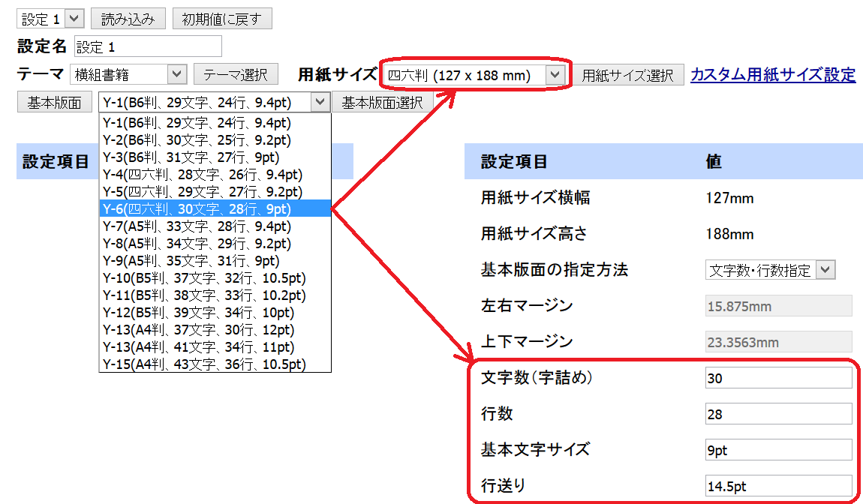Click the 188mm paper height value

729,234
